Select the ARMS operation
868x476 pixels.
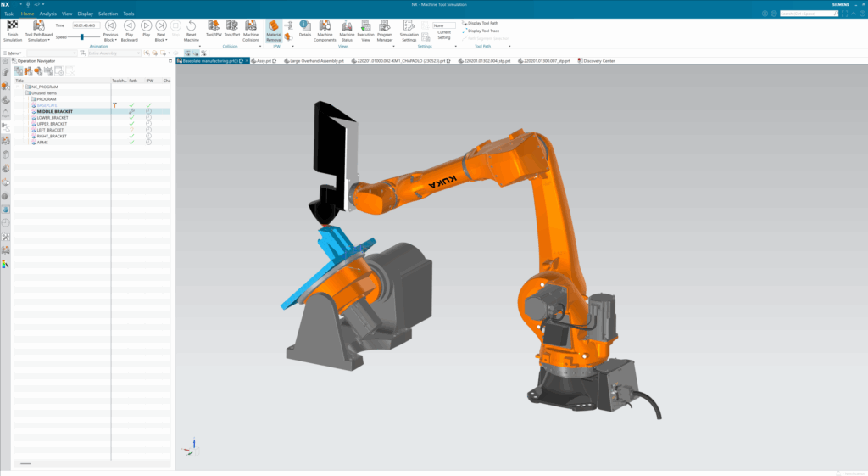[42, 143]
